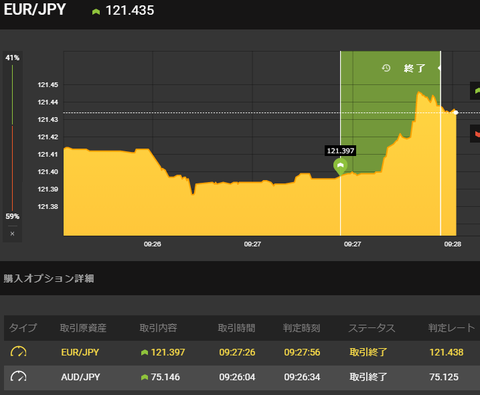Click the 121.397 entry price label

(340, 151)
